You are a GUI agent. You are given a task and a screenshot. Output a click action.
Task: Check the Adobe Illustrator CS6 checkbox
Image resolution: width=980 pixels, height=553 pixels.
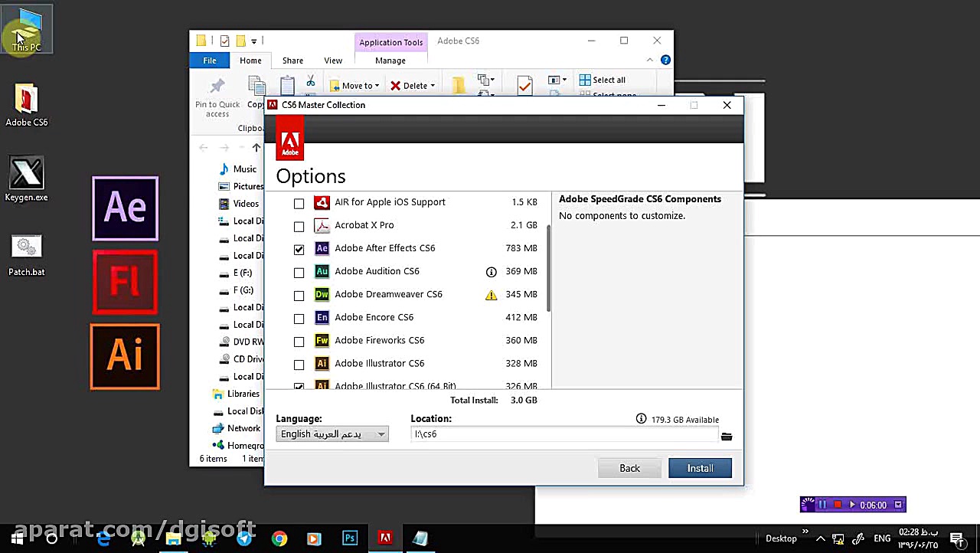click(x=299, y=364)
